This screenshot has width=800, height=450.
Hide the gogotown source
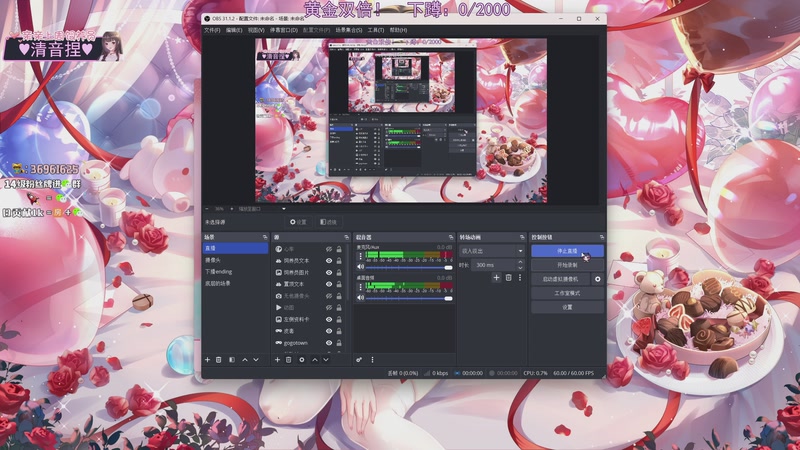[329, 343]
